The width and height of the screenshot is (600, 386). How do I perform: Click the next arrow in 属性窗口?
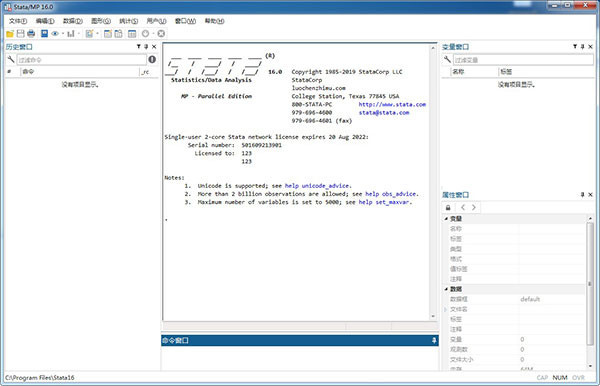coord(474,207)
